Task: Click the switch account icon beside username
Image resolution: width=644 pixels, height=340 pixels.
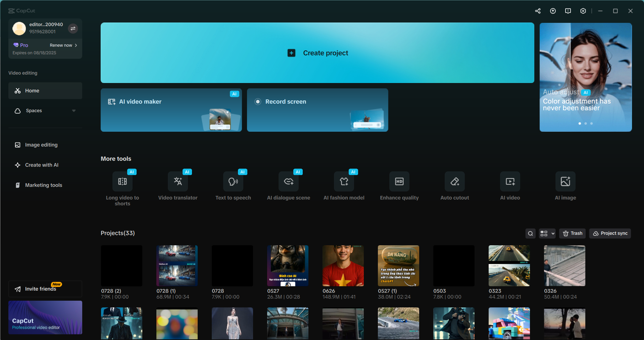Action: (73, 29)
